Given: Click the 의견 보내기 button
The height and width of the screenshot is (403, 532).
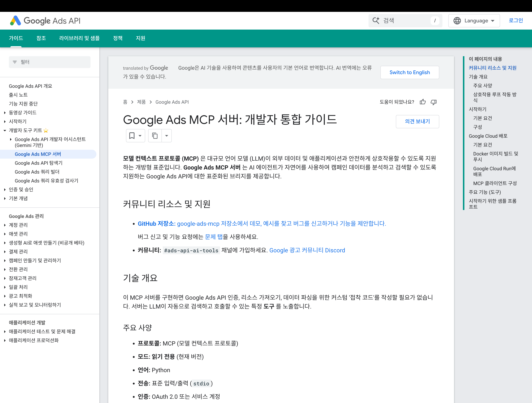Looking at the screenshot, I should coord(417,121).
